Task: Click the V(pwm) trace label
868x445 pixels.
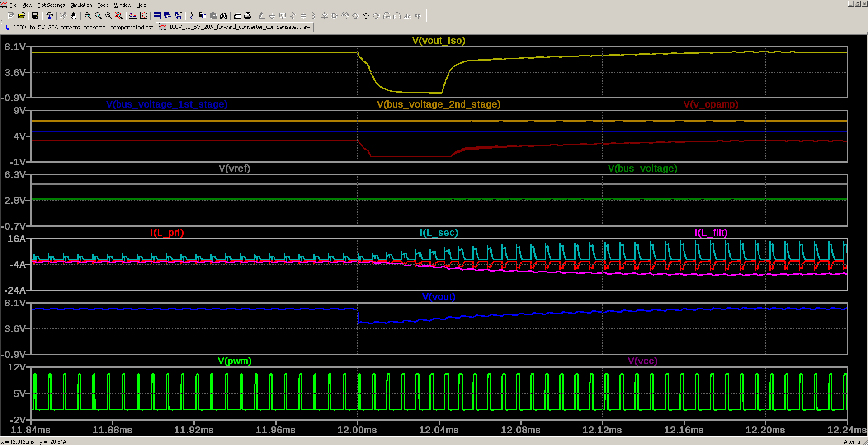Action: click(234, 361)
